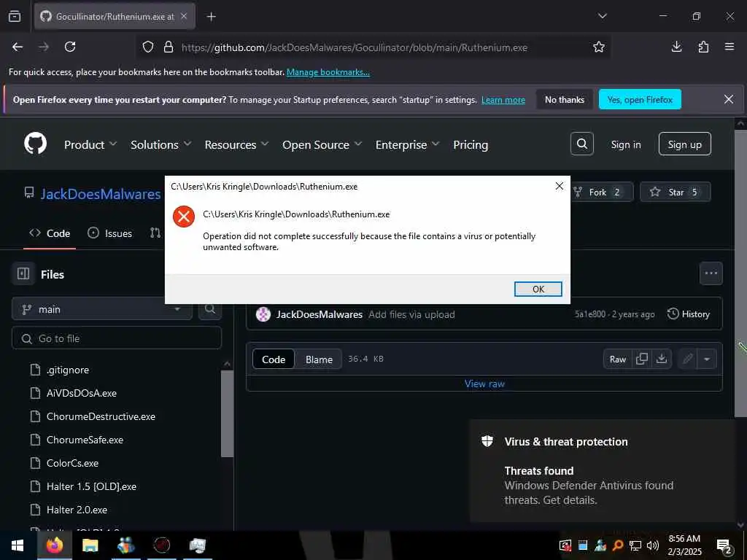Open the Firefox hamburger menu
This screenshot has width=747, height=560.
coord(729,47)
